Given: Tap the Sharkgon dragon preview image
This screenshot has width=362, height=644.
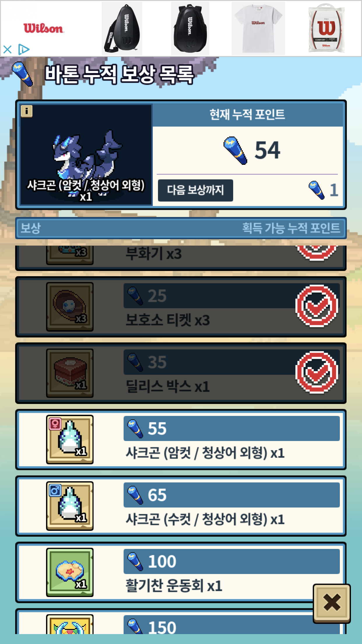Looking at the screenshot, I should [86, 155].
